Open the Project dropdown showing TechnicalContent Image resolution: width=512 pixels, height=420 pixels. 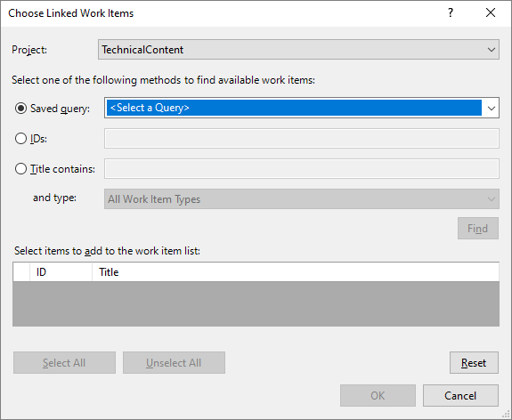pyautogui.click(x=298, y=50)
